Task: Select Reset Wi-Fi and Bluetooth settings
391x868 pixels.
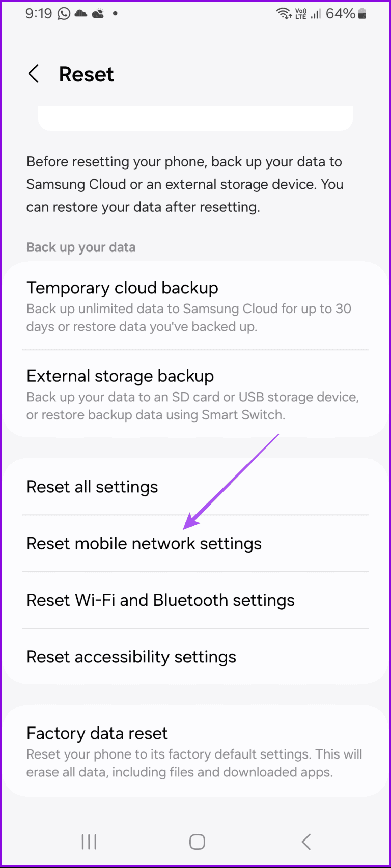Action: tap(160, 600)
